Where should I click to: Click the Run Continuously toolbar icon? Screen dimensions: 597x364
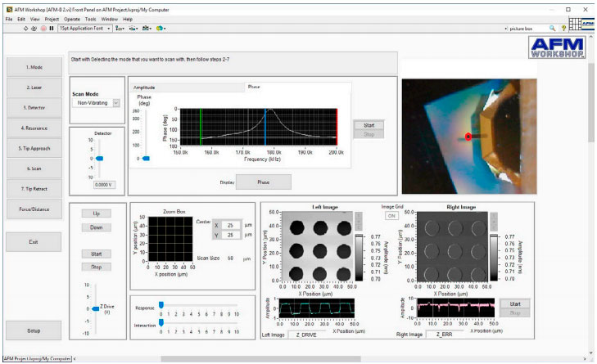coord(34,28)
